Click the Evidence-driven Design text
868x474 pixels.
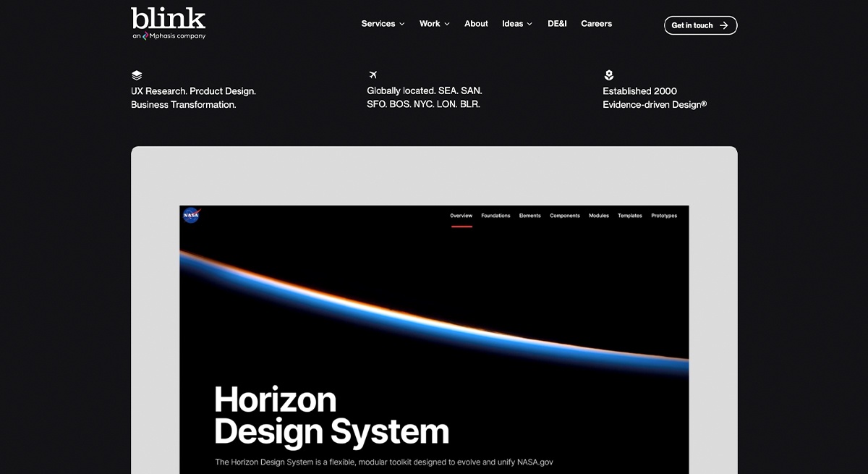(x=655, y=105)
